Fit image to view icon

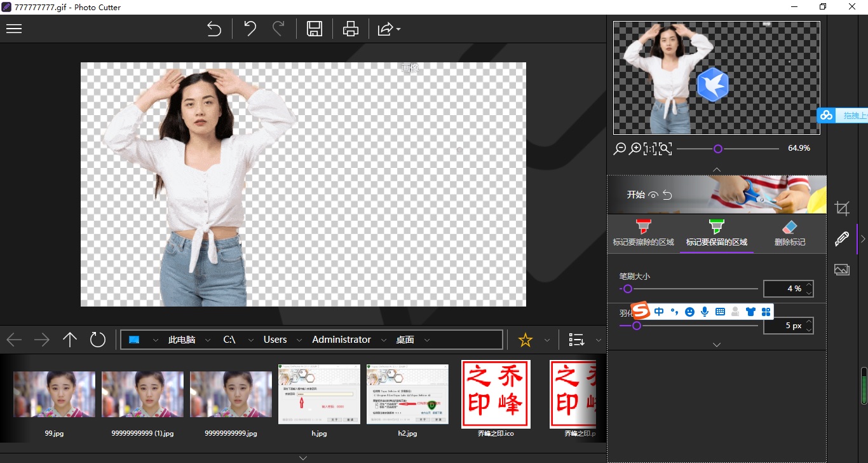[665, 149]
